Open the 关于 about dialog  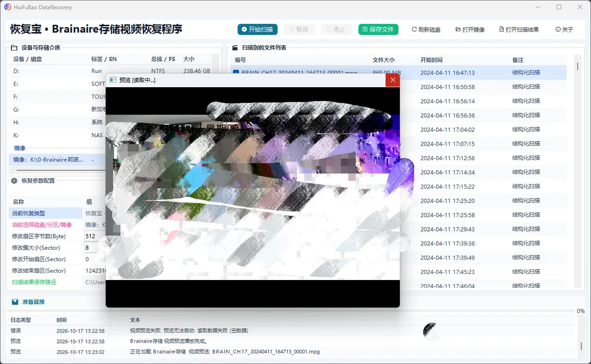tap(564, 30)
